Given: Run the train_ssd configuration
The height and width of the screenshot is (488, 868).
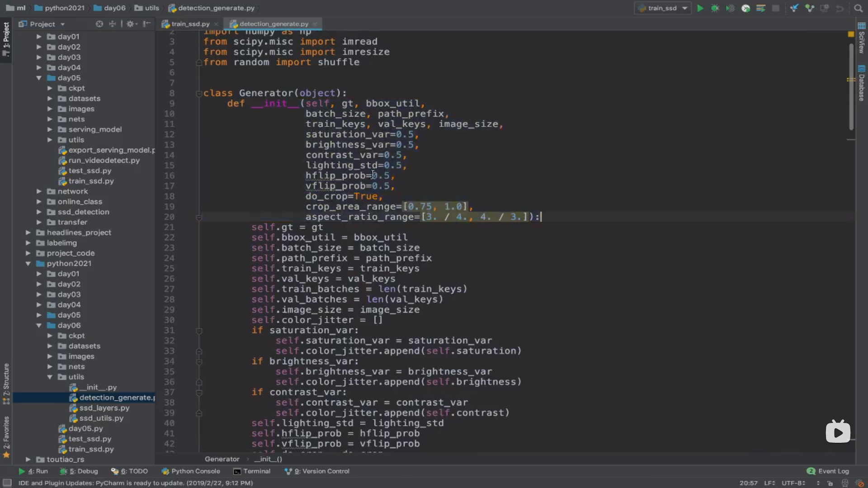Looking at the screenshot, I should (700, 8).
